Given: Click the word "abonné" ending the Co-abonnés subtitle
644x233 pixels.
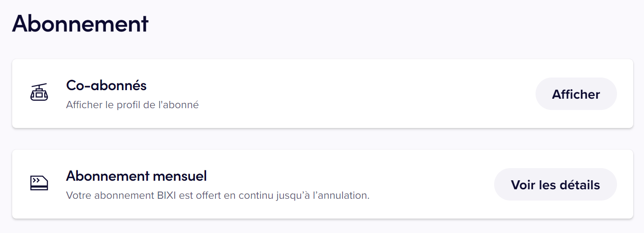Looking at the screenshot, I should (183, 105).
